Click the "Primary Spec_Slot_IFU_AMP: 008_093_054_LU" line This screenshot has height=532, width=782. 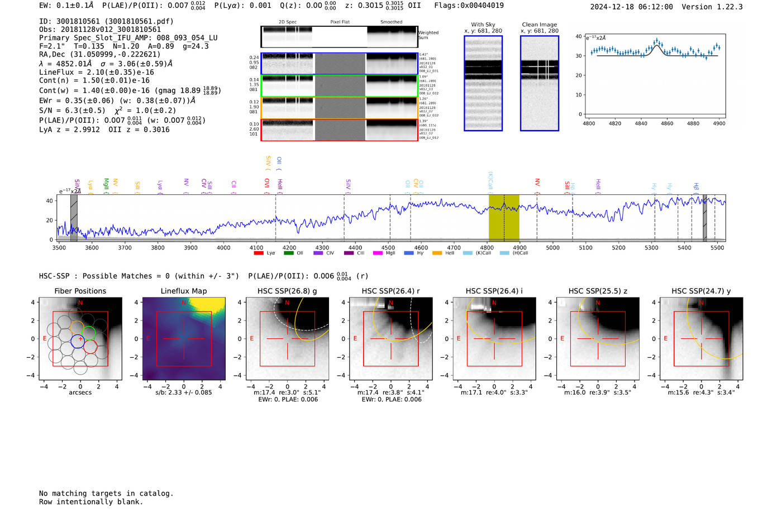128,38
